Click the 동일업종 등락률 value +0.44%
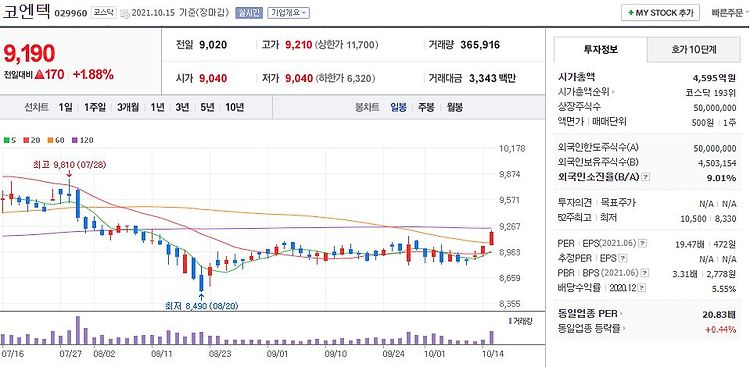This screenshot has height=367, width=750. coord(721,329)
